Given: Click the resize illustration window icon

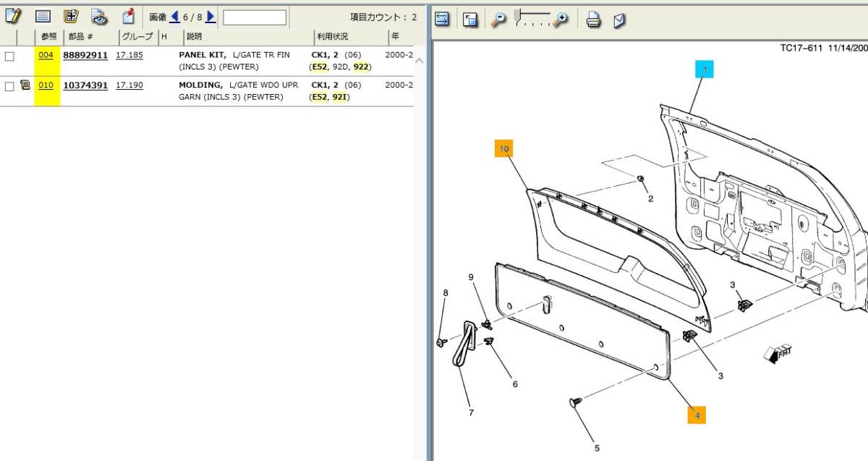Looking at the screenshot, I should pos(470,20).
